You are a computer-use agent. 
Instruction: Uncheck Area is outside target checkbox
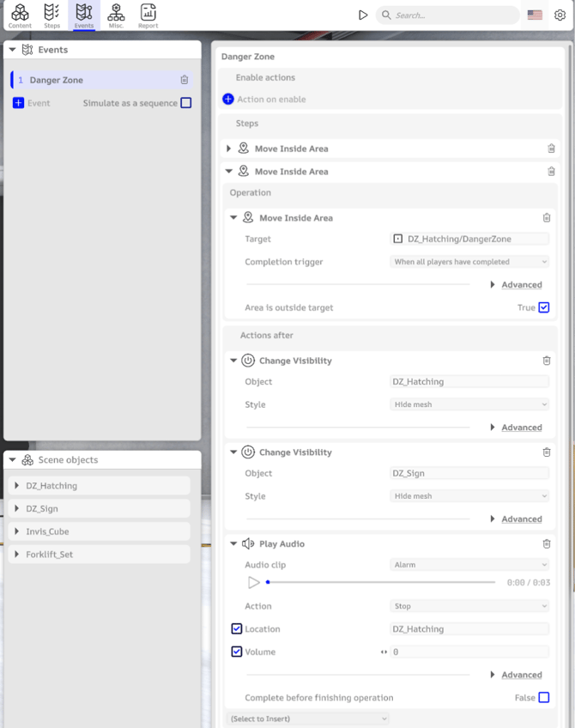pos(544,307)
